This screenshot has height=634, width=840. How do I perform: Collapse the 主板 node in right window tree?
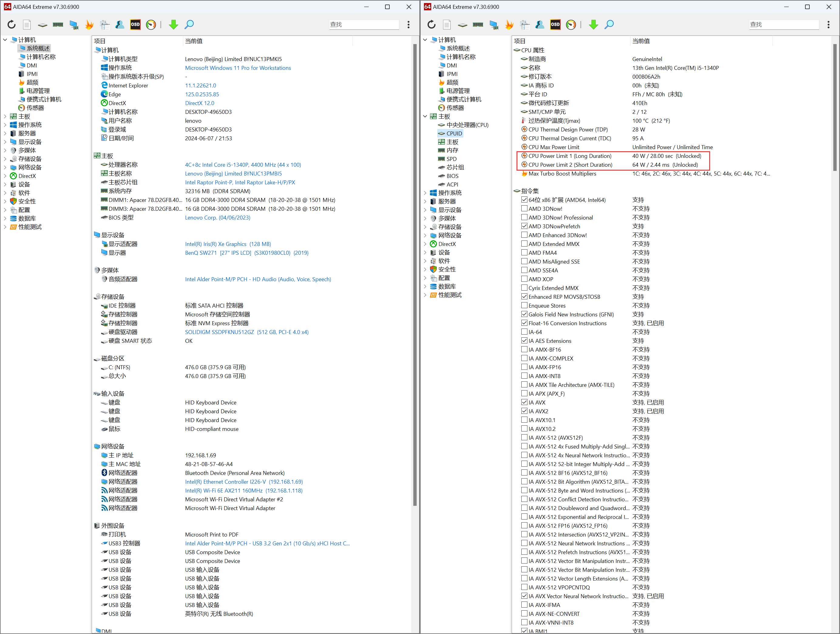pyautogui.click(x=425, y=116)
